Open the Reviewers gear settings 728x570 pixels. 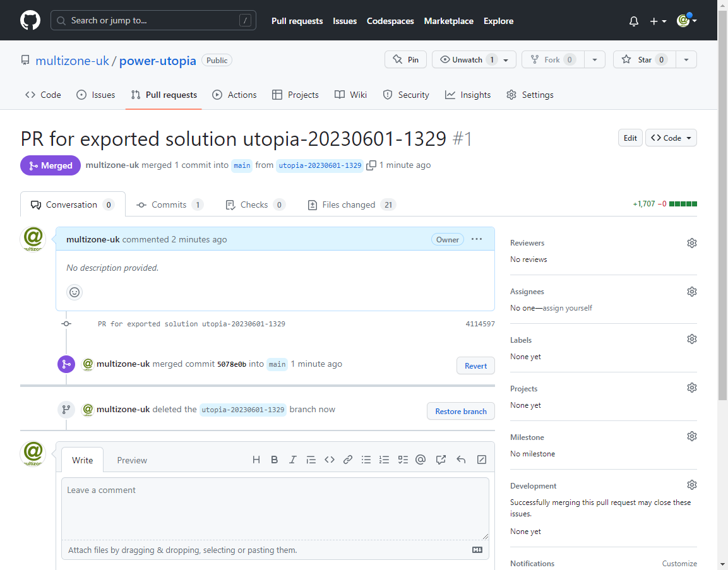click(692, 243)
